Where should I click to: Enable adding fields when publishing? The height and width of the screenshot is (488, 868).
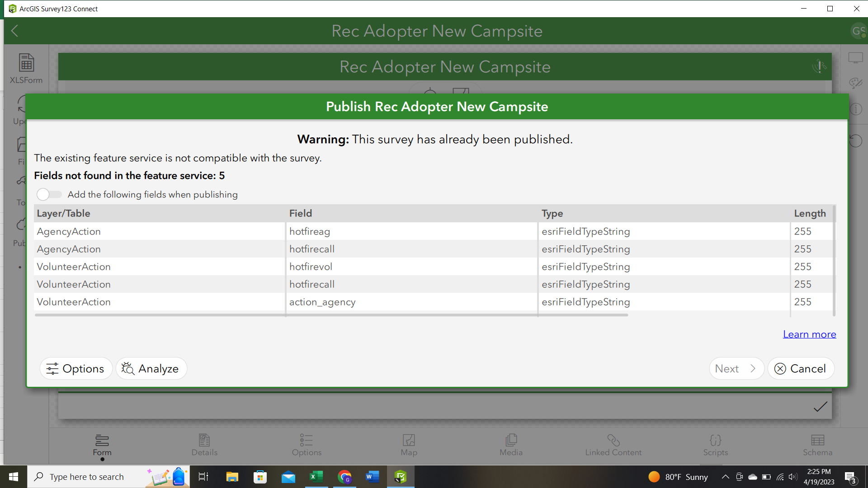(x=48, y=194)
